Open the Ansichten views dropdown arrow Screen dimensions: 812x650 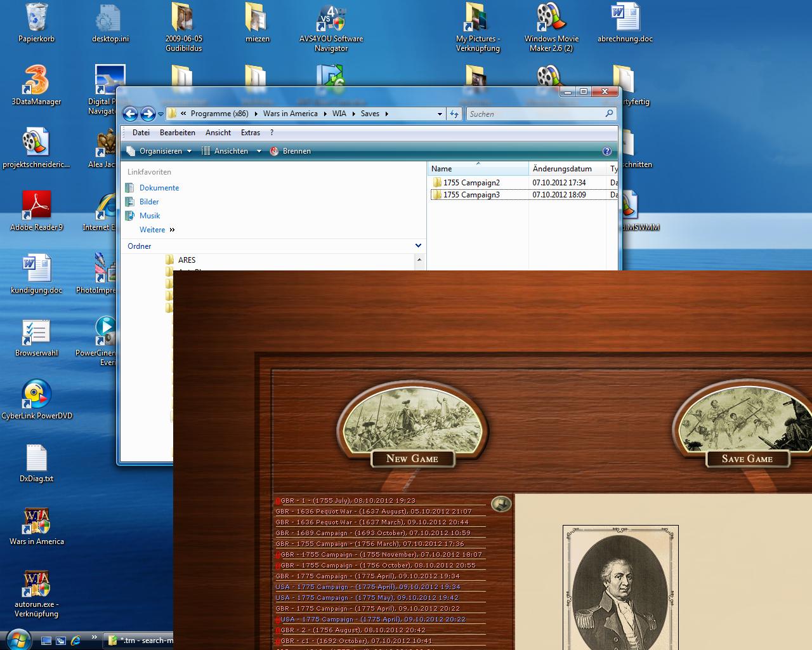[259, 151]
